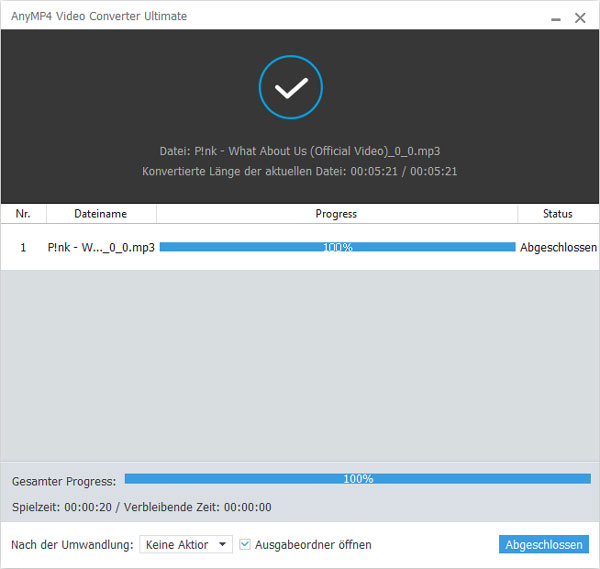Image resolution: width=600 pixels, height=569 pixels.
Task: Click row number 1 in the Nr. column
Action: tap(23, 248)
